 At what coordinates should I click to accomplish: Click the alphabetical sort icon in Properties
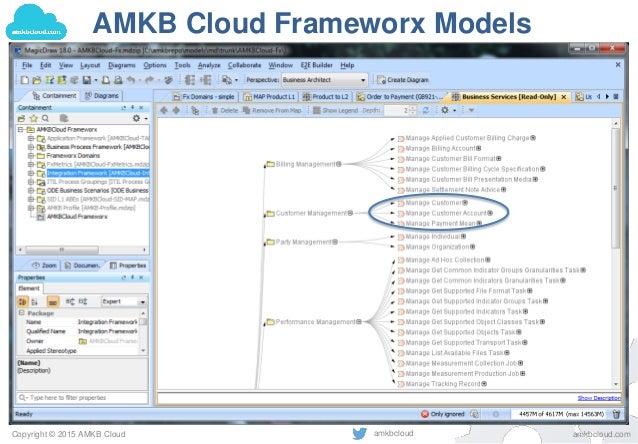point(35,302)
